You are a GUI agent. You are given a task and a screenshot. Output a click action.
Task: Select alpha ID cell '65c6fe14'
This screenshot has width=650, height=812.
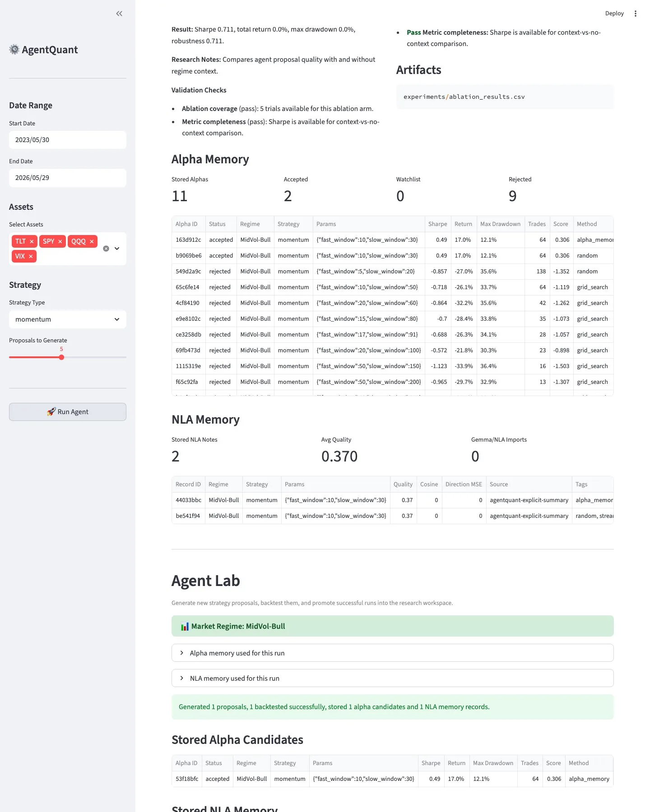(188, 287)
